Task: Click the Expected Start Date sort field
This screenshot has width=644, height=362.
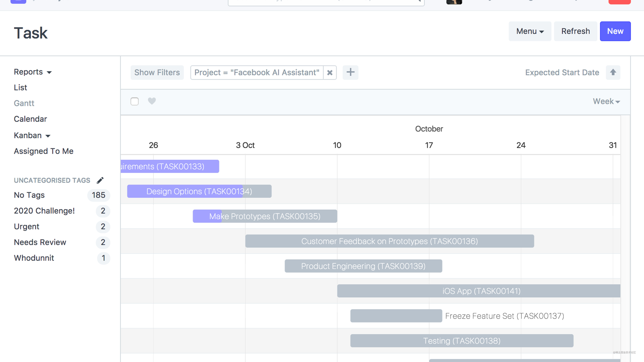Action: coord(562,73)
